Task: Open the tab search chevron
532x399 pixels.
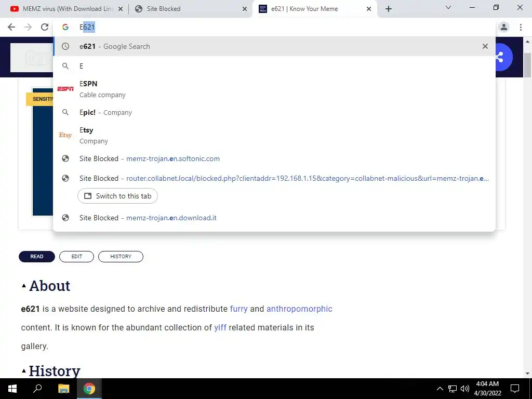Action: click(448, 7)
